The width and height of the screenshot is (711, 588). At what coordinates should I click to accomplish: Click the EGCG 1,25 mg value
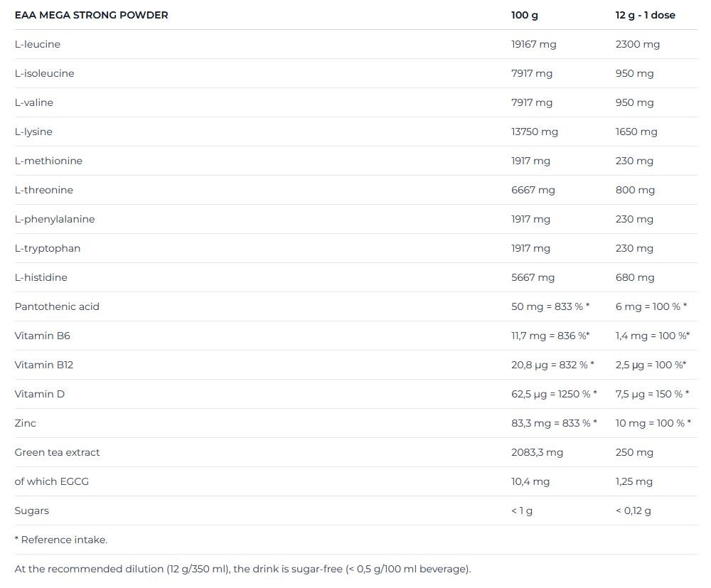634,481
